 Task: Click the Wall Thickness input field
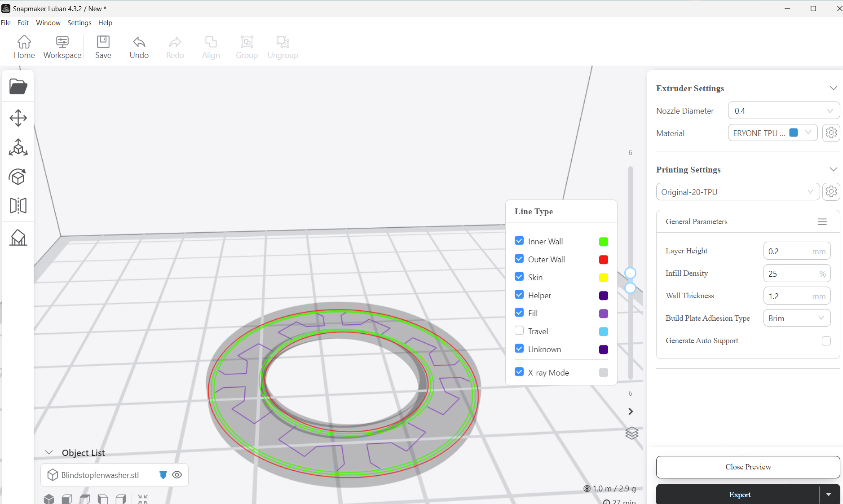tap(797, 296)
